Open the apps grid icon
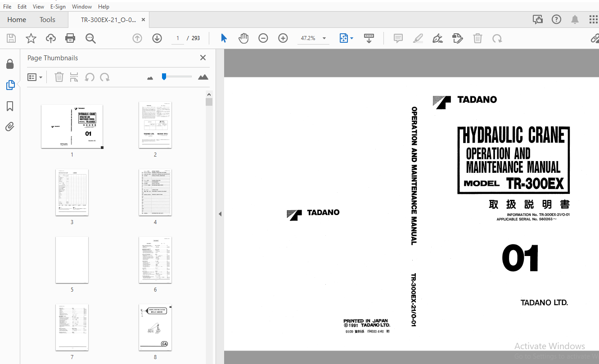This screenshot has width=599, height=364. point(594,19)
